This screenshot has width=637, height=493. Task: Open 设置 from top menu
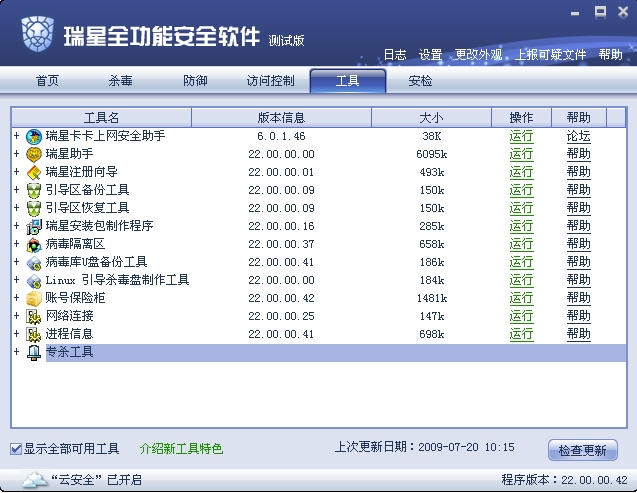click(430, 54)
